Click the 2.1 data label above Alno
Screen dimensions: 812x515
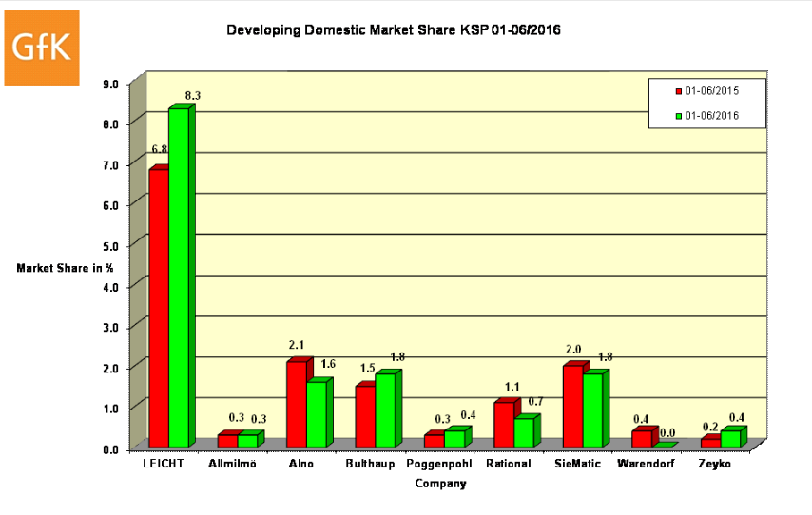point(297,345)
